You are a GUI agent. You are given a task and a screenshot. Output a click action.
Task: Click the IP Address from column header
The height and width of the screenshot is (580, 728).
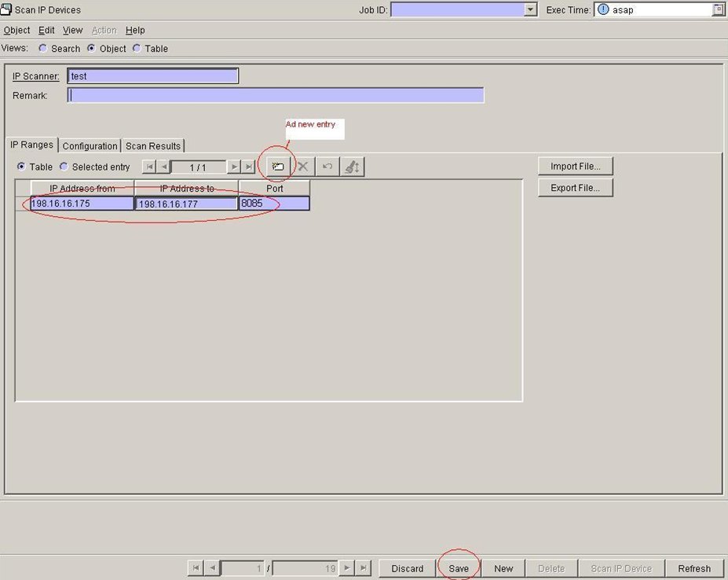click(x=82, y=188)
